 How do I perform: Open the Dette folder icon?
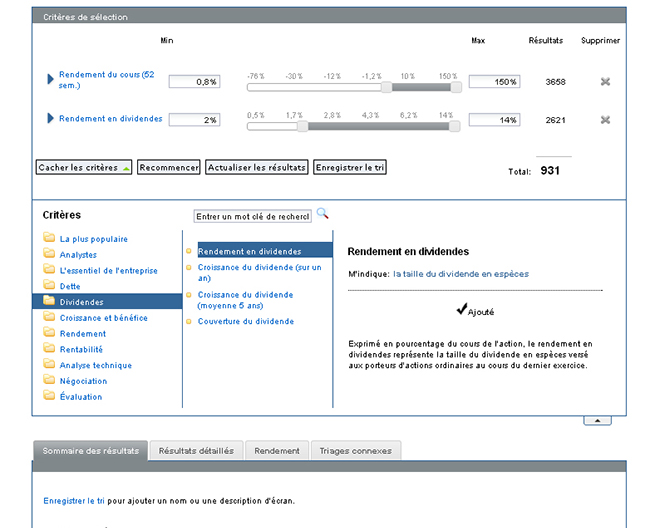pos(49,285)
